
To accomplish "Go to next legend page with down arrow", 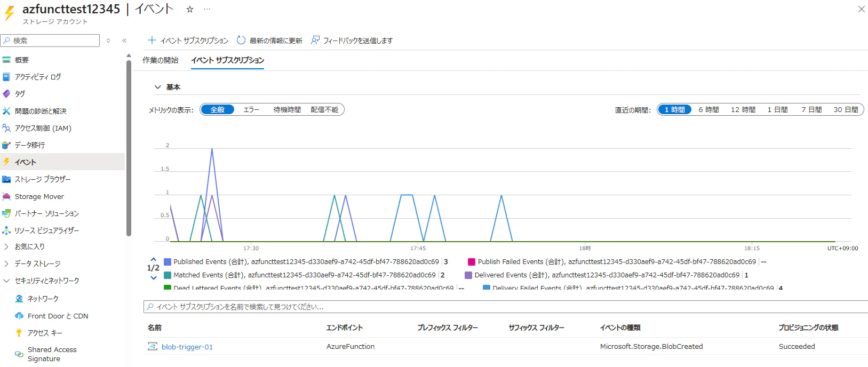I will (154, 277).
